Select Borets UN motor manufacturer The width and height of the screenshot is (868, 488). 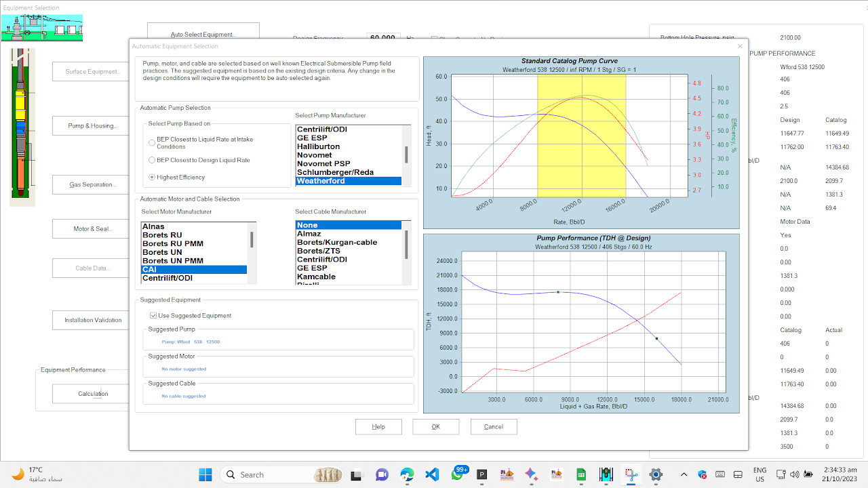194,252
